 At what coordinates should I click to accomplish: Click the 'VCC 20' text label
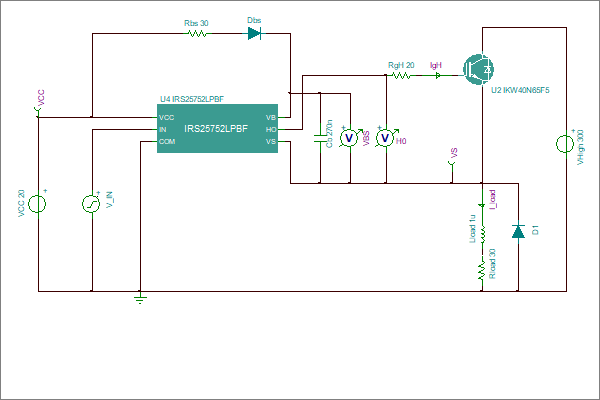pyautogui.click(x=21, y=204)
